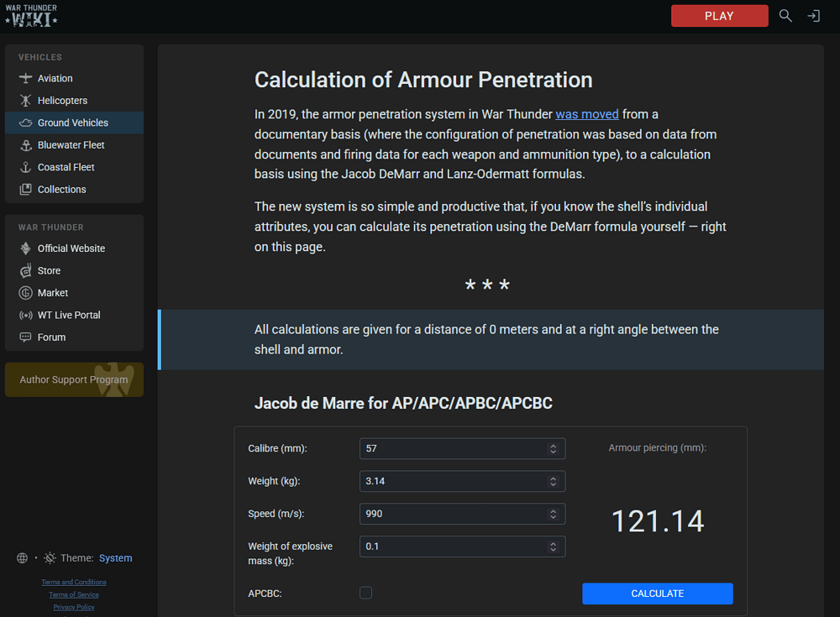Follow the "was moved" hyperlink
The height and width of the screenshot is (617, 840).
(x=586, y=114)
